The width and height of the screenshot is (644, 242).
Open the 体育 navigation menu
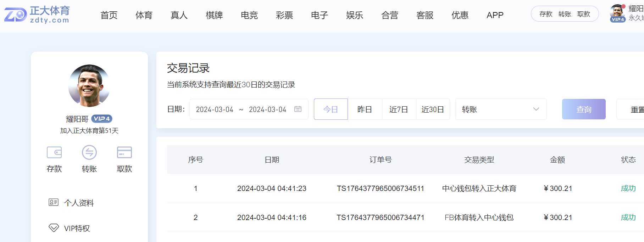pos(144,15)
